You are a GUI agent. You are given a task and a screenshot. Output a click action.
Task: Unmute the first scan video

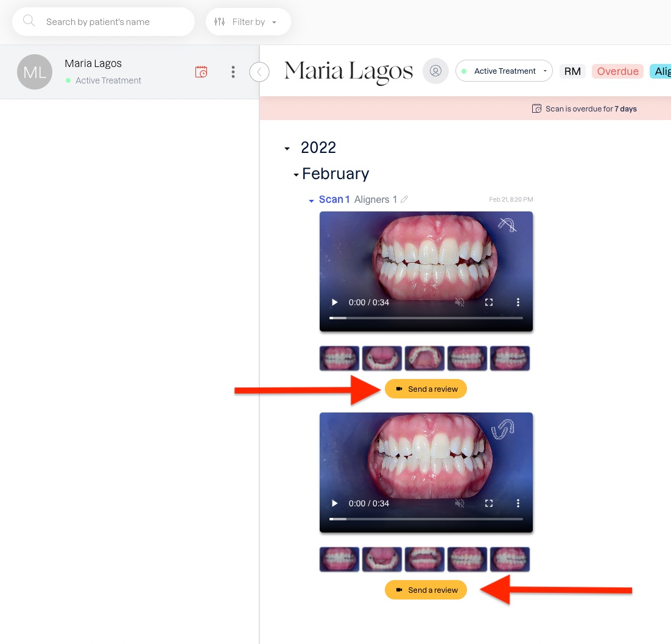(460, 302)
